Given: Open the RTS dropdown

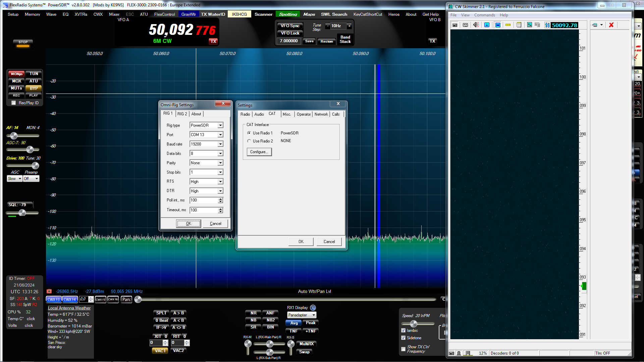Looking at the screenshot, I should pos(220,182).
